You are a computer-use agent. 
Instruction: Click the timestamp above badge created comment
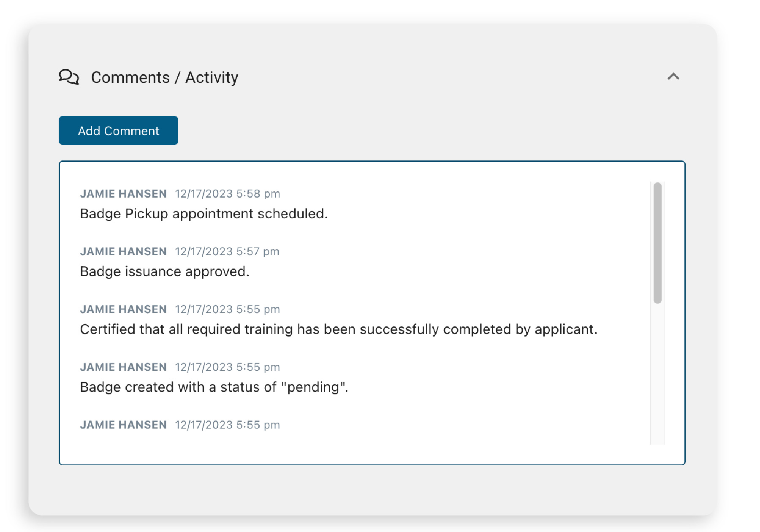tap(228, 367)
